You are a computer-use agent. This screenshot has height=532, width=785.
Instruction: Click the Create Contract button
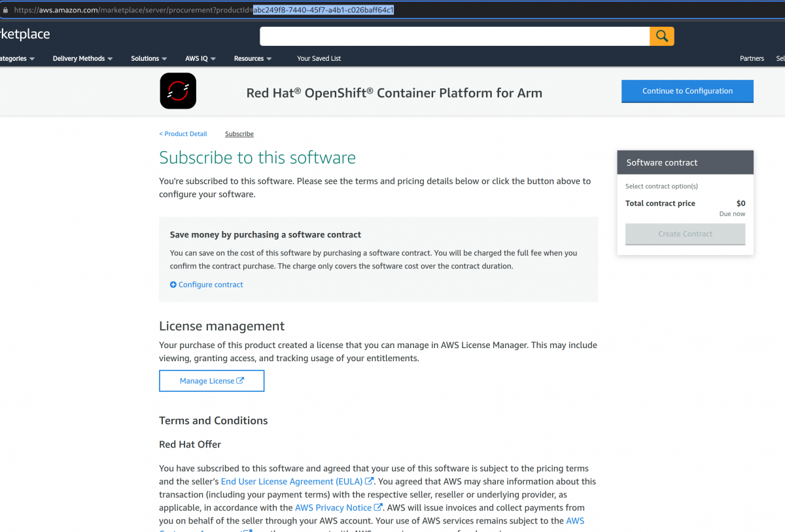point(685,234)
